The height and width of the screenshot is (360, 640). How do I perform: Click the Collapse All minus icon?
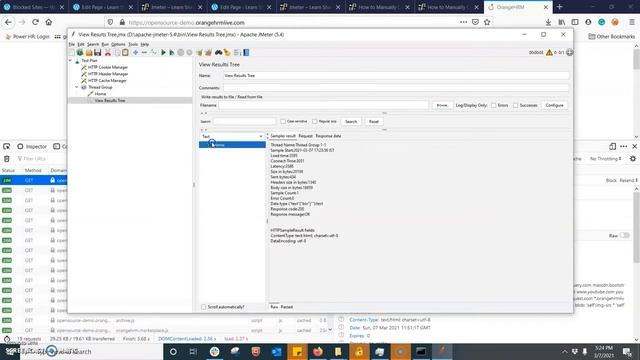click(x=144, y=53)
